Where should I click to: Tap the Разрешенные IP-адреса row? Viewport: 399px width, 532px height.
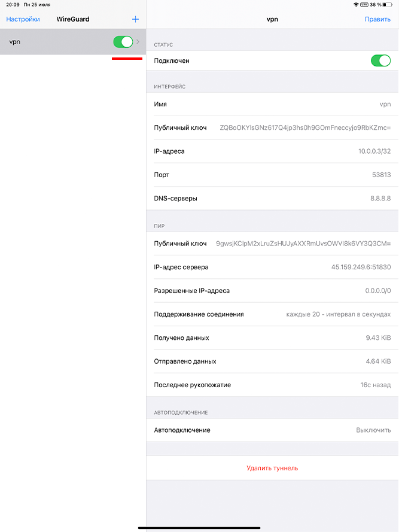click(x=272, y=290)
